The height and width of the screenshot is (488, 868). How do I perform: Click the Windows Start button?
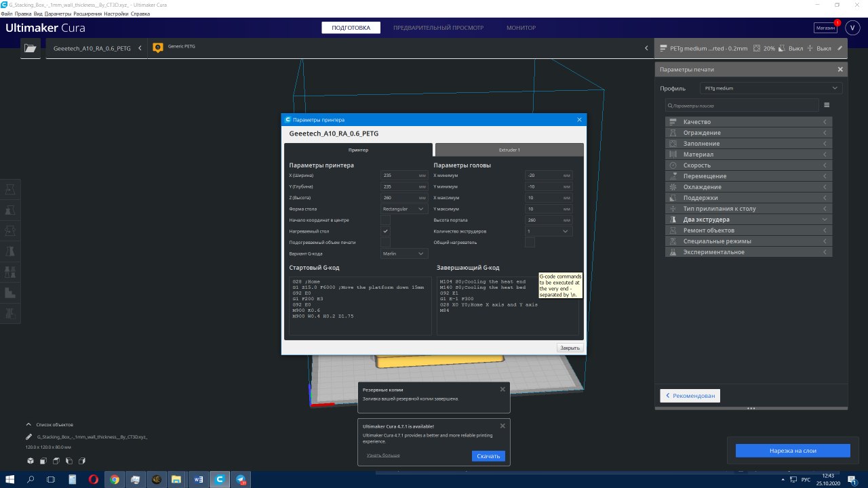pos(10,479)
